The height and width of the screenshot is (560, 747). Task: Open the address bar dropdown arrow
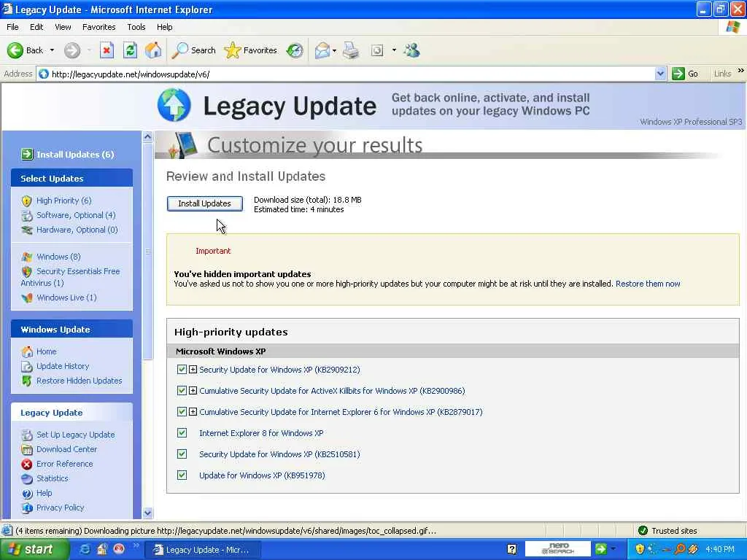(x=659, y=74)
